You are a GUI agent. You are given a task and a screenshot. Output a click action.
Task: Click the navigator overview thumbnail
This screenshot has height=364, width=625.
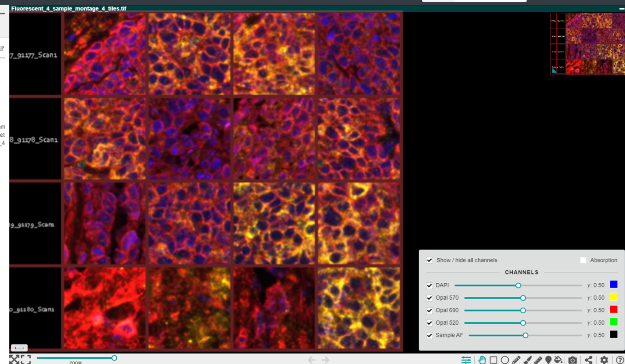587,44
